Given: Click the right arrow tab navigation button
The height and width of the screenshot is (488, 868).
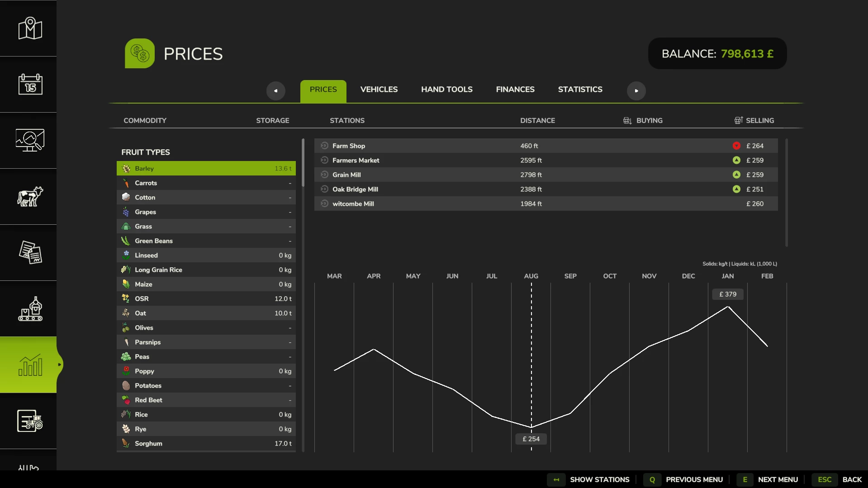Looking at the screenshot, I should click(x=636, y=90).
